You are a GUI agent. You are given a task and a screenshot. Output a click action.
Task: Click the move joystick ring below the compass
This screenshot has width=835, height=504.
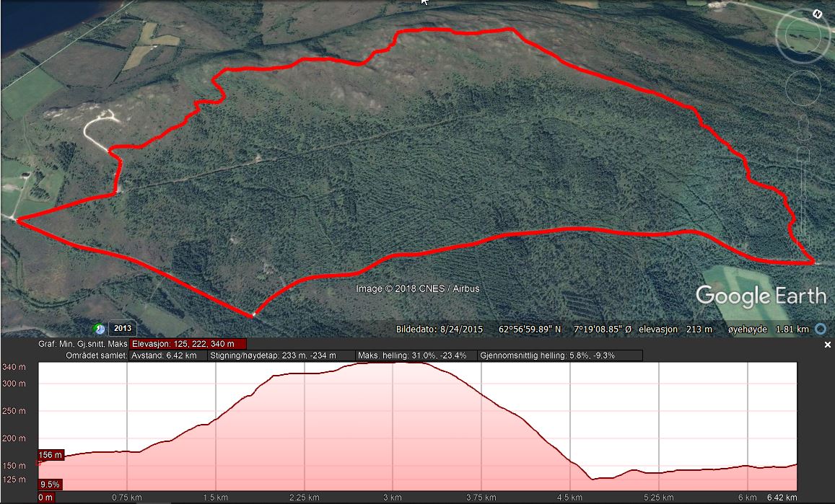[803, 87]
